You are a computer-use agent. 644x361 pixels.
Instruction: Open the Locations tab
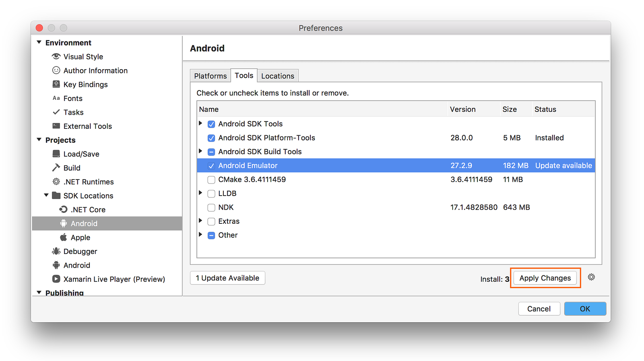click(278, 76)
